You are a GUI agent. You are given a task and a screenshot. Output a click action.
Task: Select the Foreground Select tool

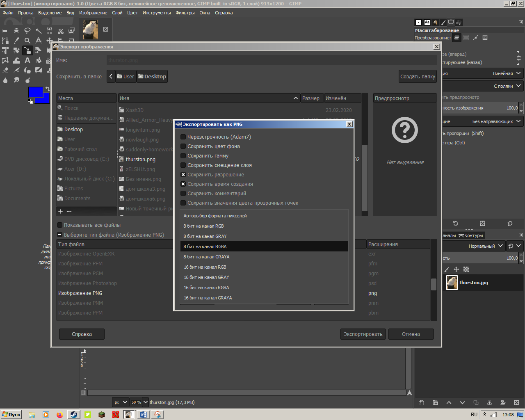72,31
